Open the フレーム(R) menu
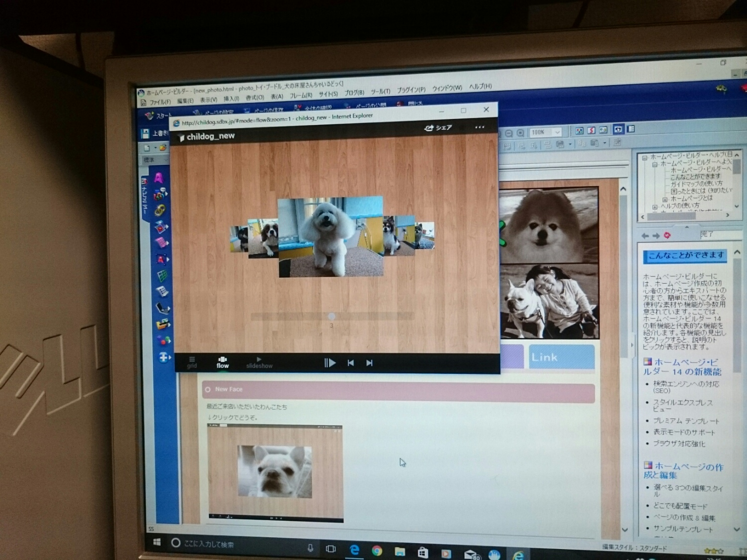The width and height of the screenshot is (747, 560). (x=301, y=96)
